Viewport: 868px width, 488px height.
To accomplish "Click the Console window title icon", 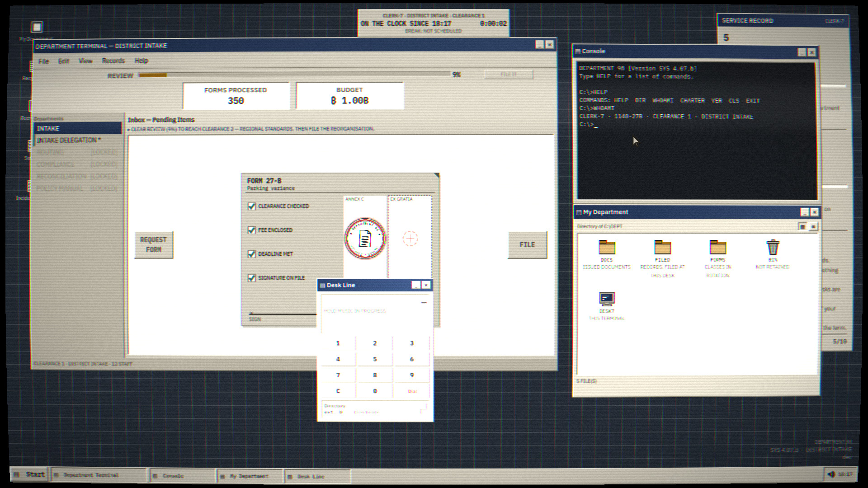I will pyautogui.click(x=578, y=52).
